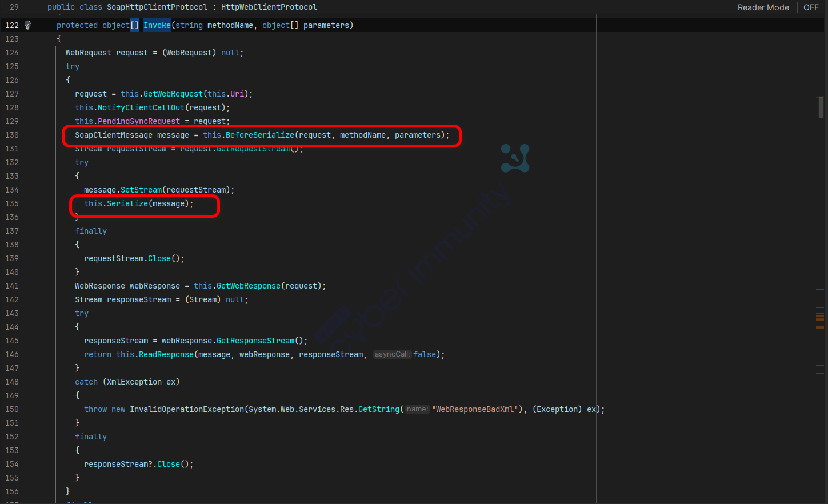Click the NotifyClientCallOut method call
Screen dimensions: 828x504
coord(141,107)
